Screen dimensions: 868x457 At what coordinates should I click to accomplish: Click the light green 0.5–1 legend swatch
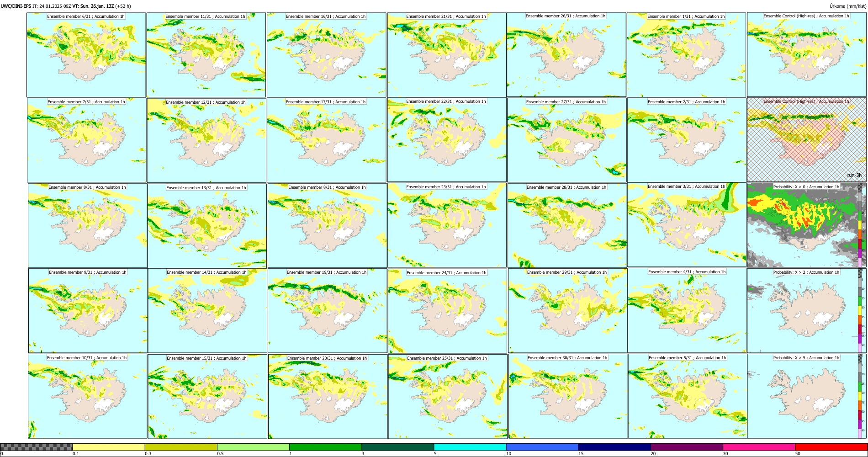pyautogui.click(x=253, y=447)
